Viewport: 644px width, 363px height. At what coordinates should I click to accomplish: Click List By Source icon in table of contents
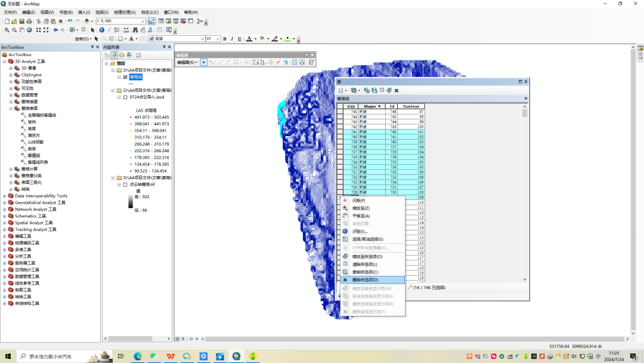[114, 55]
